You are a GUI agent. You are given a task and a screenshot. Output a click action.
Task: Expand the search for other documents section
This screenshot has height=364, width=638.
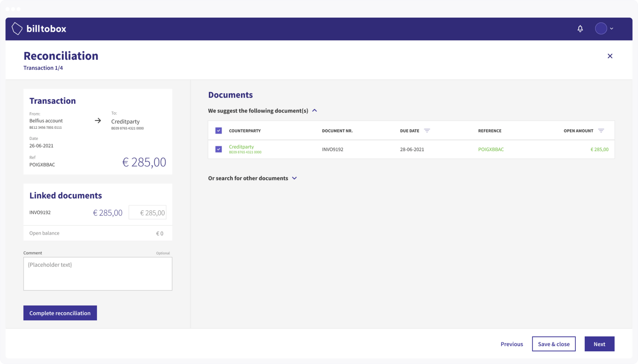click(294, 178)
